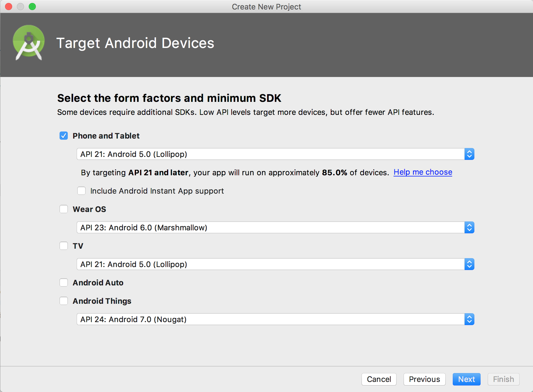The height and width of the screenshot is (392, 533).
Task: Select the Android Things checkbox
Action: pos(64,301)
